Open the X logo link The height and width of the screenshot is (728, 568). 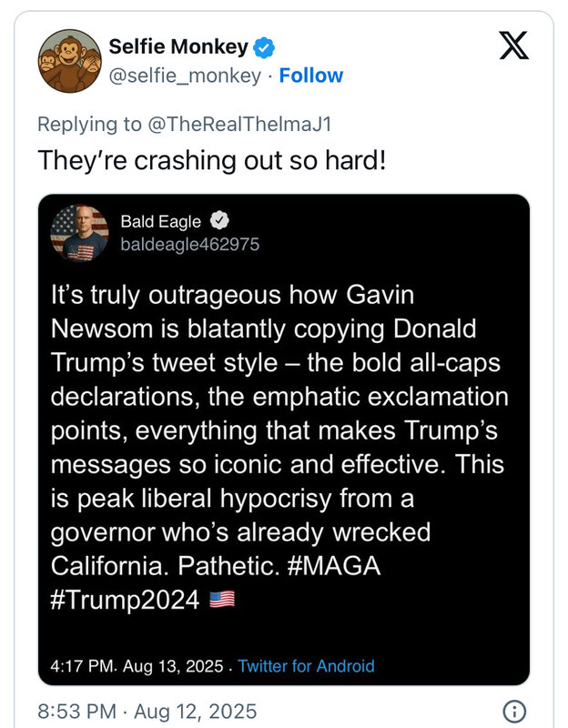(513, 45)
